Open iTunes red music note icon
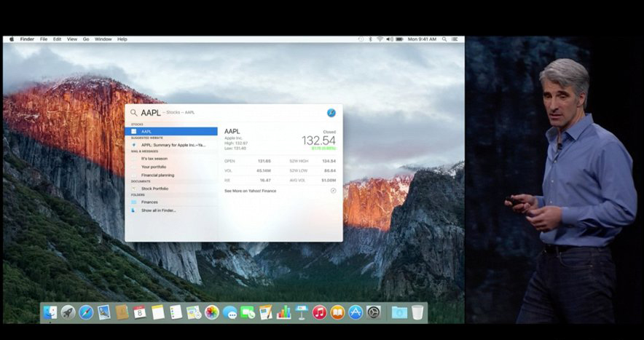This screenshot has width=644, height=340. [320, 312]
